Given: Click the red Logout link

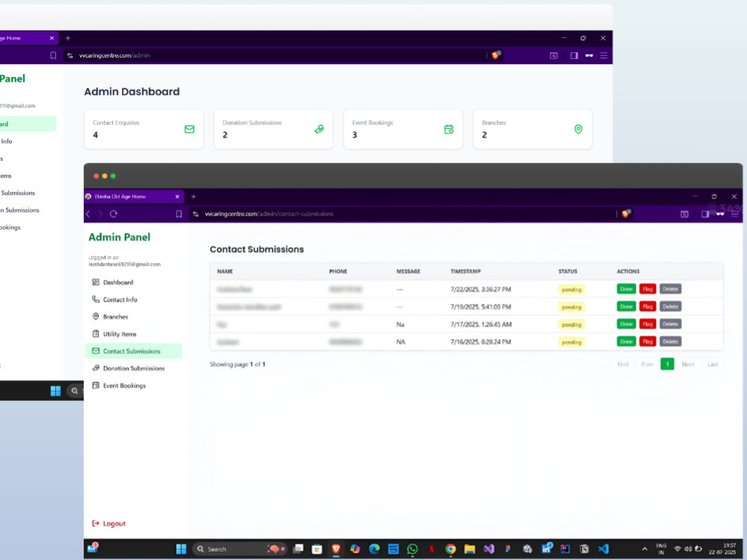Looking at the screenshot, I should click(108, 523).
